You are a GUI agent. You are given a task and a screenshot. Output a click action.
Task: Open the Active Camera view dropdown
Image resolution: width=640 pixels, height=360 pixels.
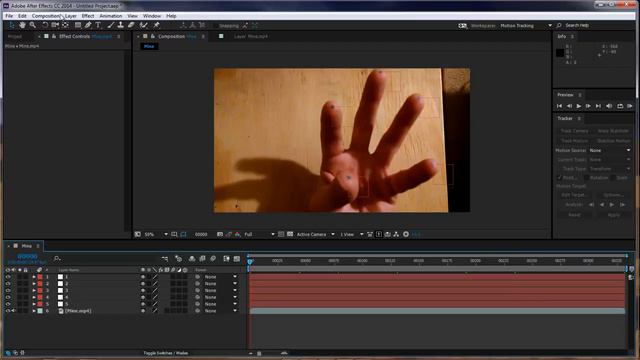(316, 234)
